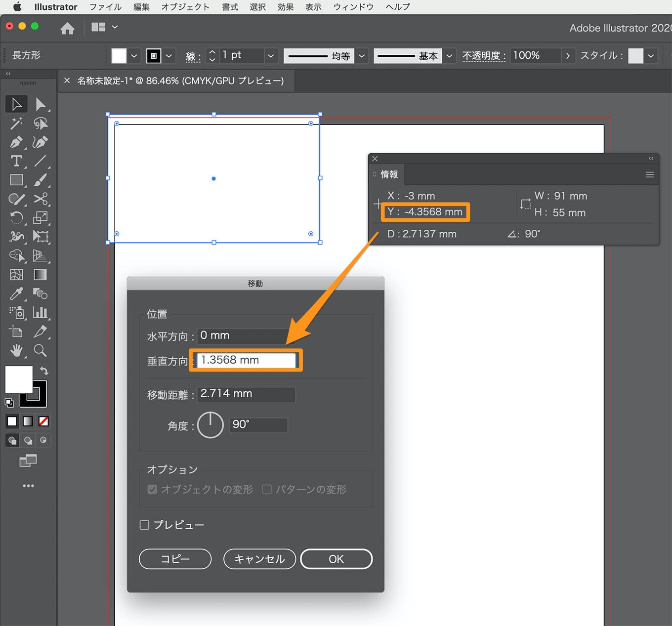Viewport: 672px width, 626px height.
Task: Open the ファイル menu
Action: click(105, 7)
